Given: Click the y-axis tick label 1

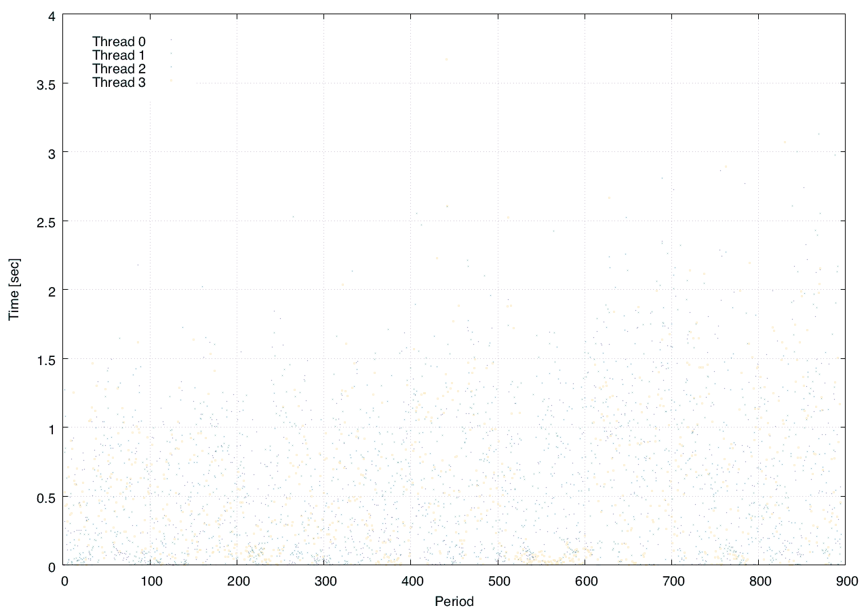Looking at the screenshot, I should click(x=53, y=428).
